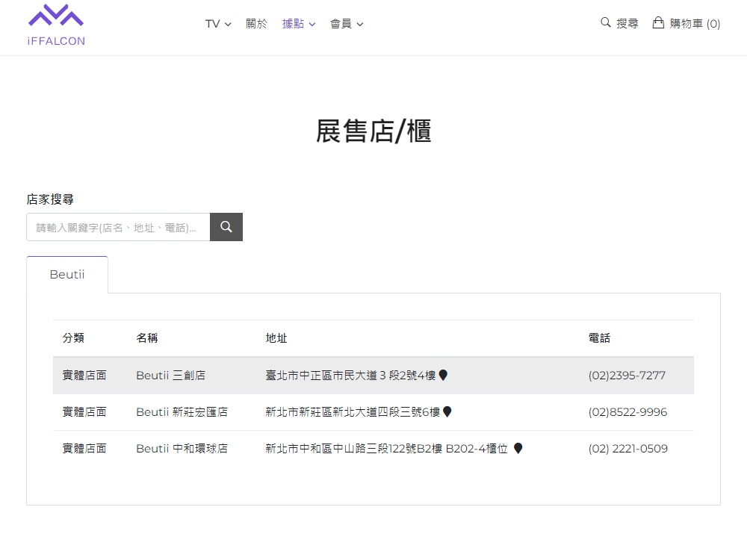Click phone number (02)8522-9996

coord(628,412)
